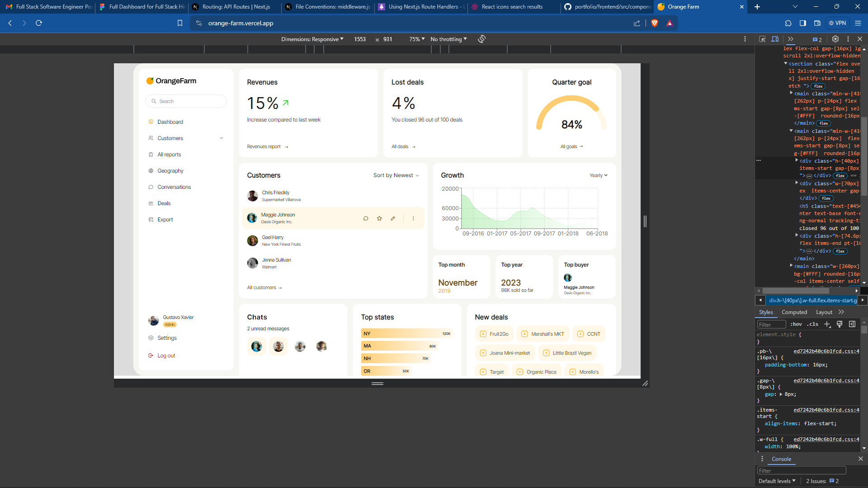Click the new style rule plus icon

[827, 324]
